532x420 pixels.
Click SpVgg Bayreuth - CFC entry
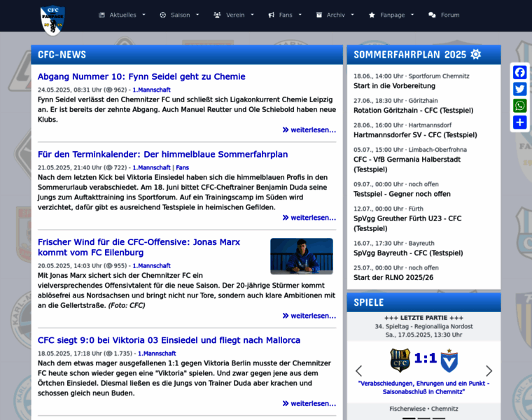click(408, 253)
